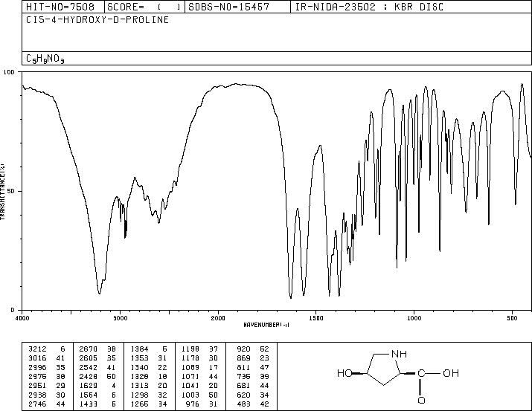The image size is (532, 411).
Task: Click the CIS-4-HYDROXY-D-PROLINE compound name
Action: pyautogui.click(x=97, y=20)
